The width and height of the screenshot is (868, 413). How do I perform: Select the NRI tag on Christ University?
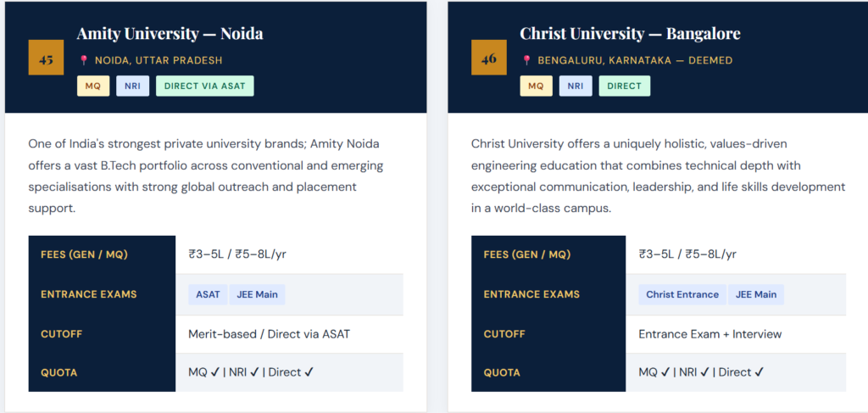tap(576, 86)
